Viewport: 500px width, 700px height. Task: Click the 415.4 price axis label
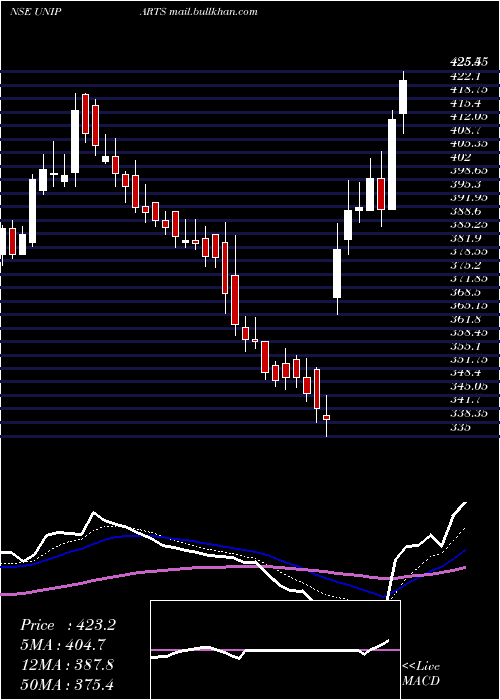465,104
